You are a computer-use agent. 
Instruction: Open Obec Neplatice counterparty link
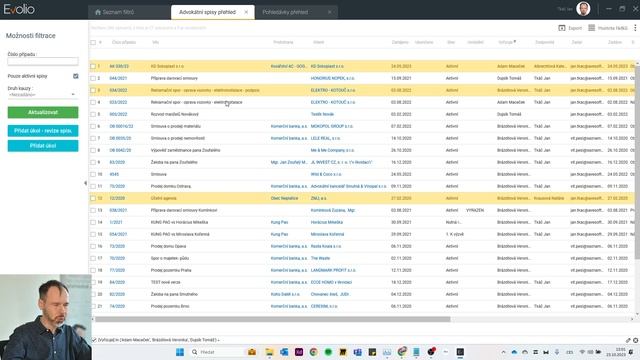tap(284, 198)
